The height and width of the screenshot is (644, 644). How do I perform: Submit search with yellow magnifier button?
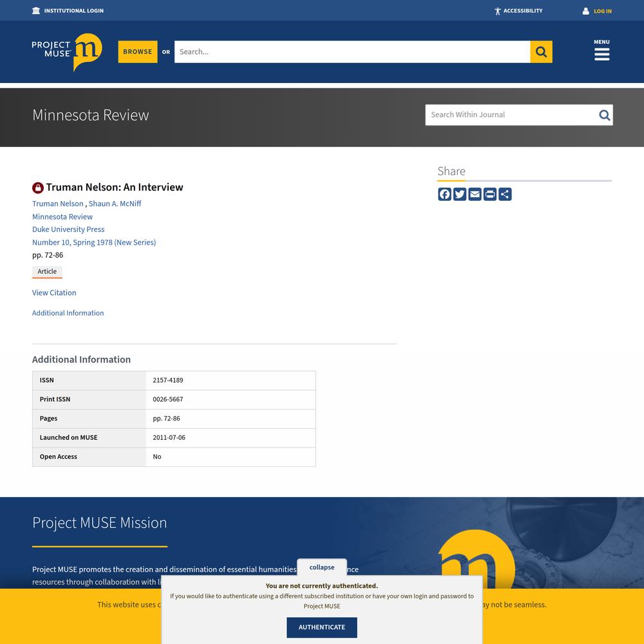tap(541, 52)
